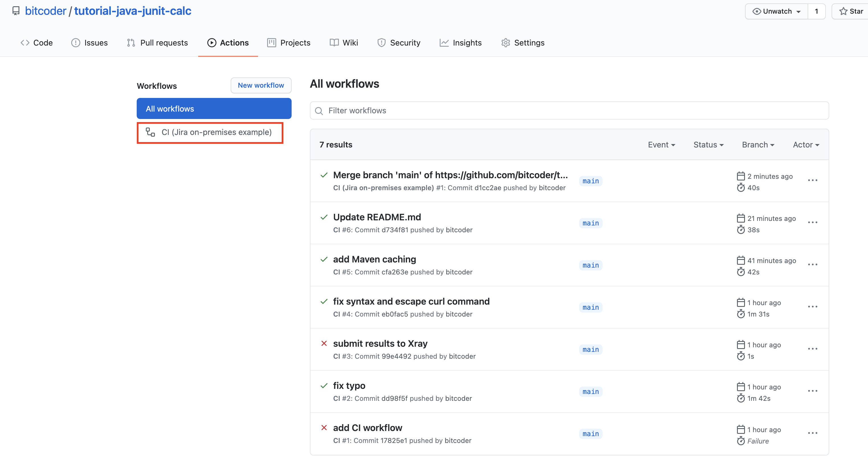
Task: Open the more options menu for Update README.md run
Action: 812,222
